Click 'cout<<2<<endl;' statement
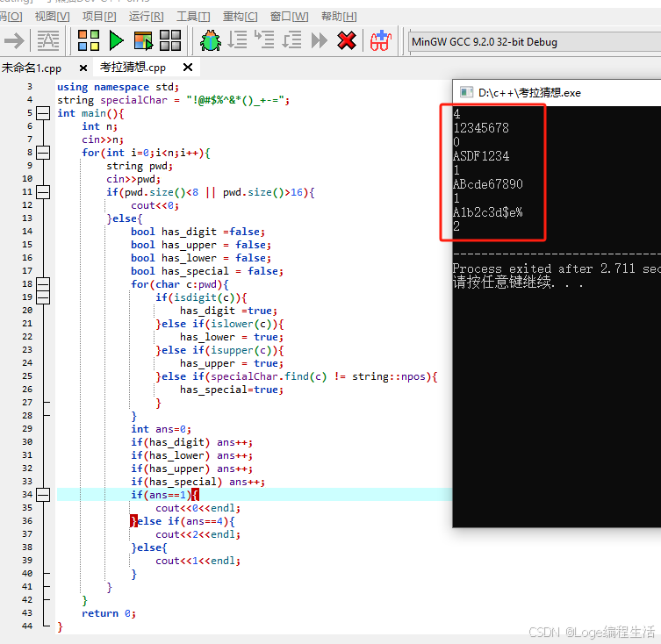Screen dimensions: 661x644 tap(198, 534)
